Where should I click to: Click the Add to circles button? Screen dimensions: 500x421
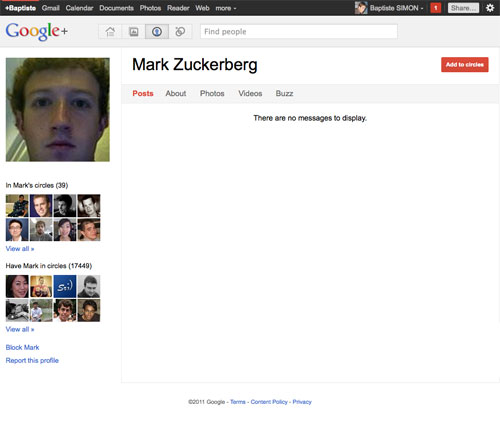[x=465, y=65]
